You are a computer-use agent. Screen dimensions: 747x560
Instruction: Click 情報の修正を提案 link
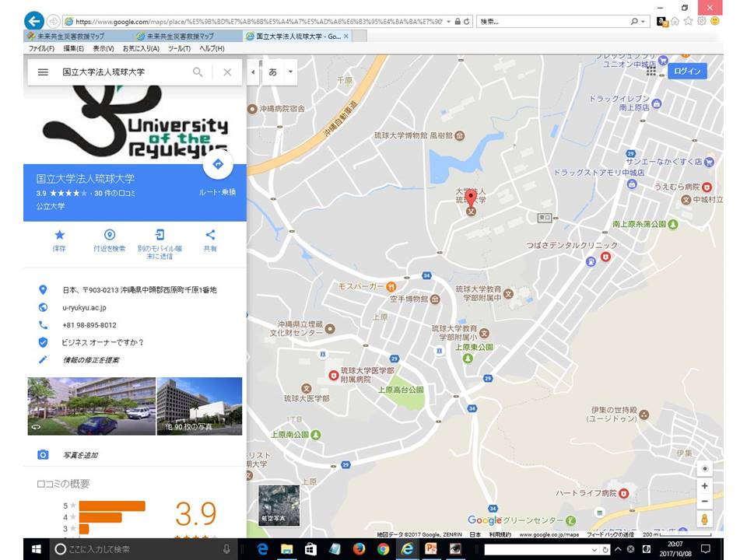click(x=91, y=360)
